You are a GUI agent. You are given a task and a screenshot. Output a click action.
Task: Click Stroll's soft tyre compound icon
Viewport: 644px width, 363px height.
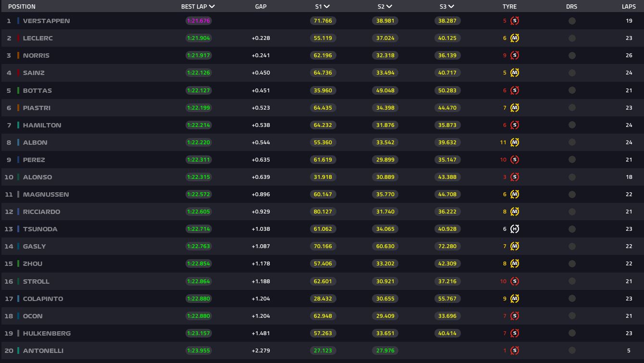pyautogui.click(x=514, y=281)
